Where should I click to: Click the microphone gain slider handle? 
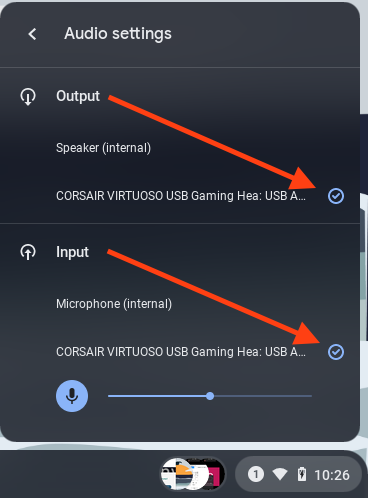point(210,396)
